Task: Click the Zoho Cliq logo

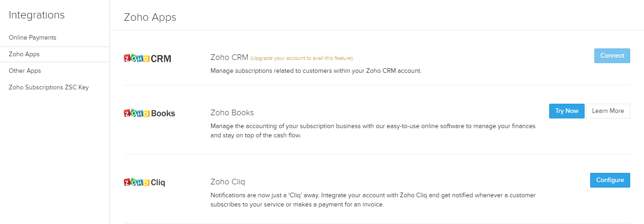Action: pyautogui.click(x=145, y=182)
